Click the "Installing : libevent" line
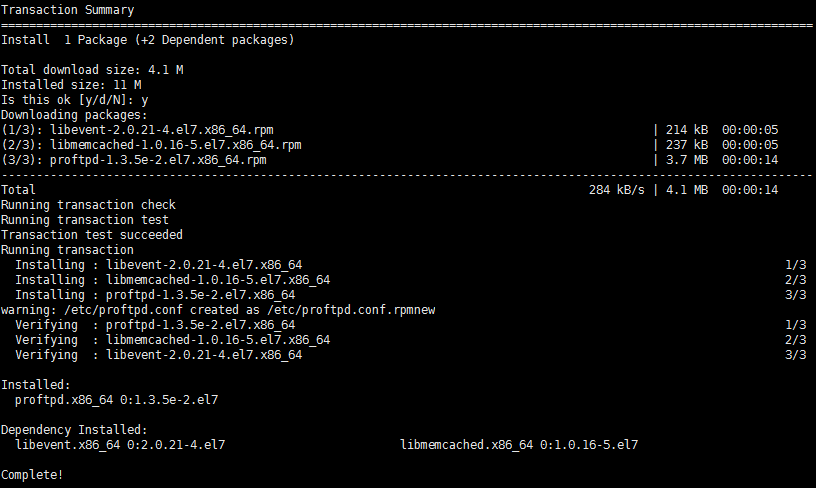This screenshot has height=488, width=816. click(x=158, y=265)
